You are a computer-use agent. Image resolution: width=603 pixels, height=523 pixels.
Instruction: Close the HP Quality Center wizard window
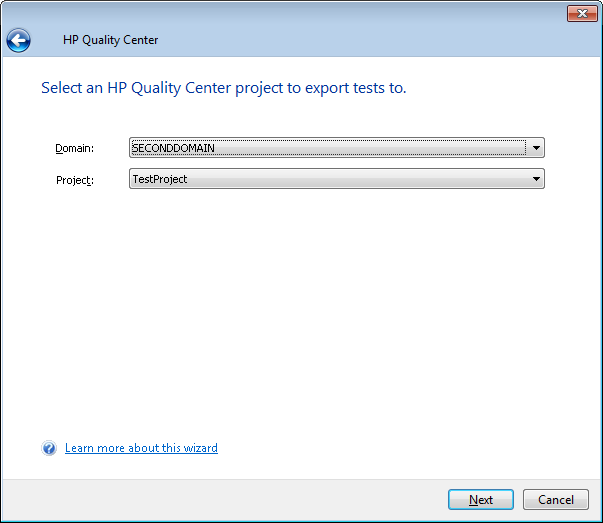581,13
